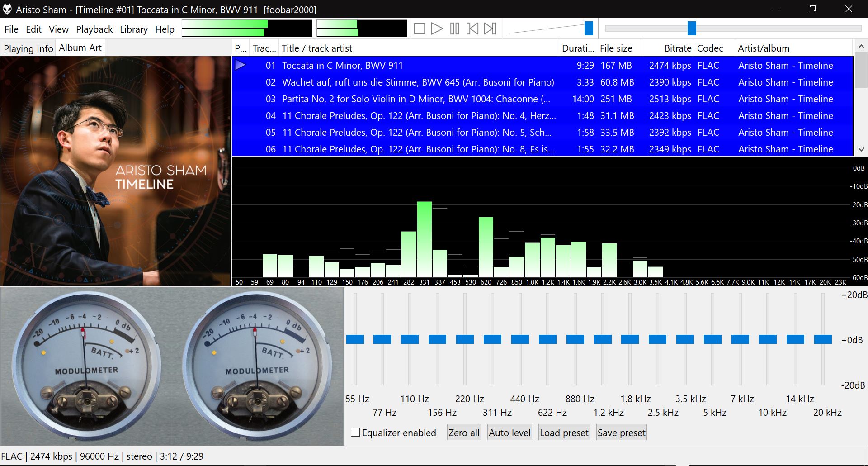Select track 06 Chorale Preludes No. 8
Viewport: 868px width, 466px height.
click(x=542, y=149)
